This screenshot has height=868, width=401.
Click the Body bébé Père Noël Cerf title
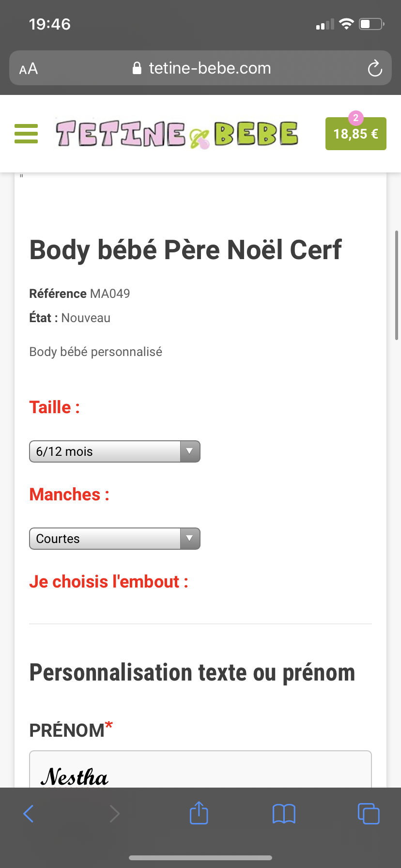point(185,250)
